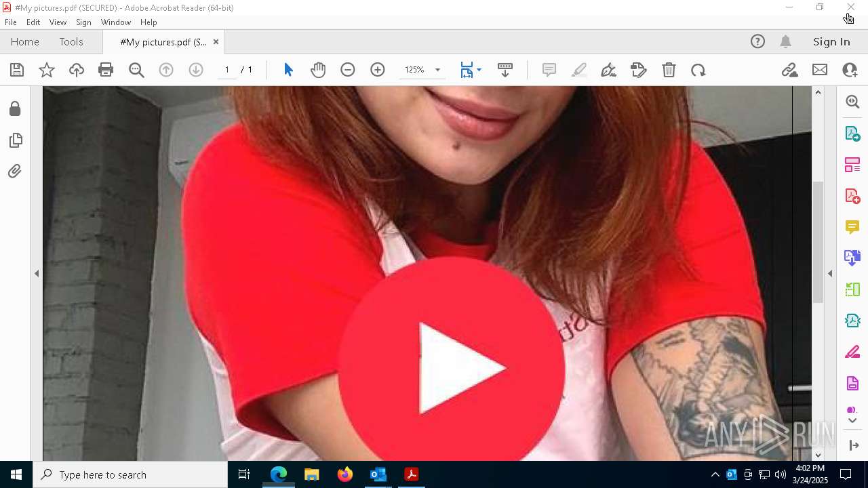Switch to the Home tab

point(25,42)
